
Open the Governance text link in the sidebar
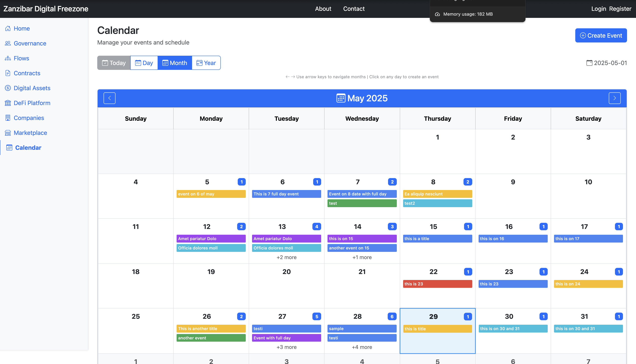point(30,43)
